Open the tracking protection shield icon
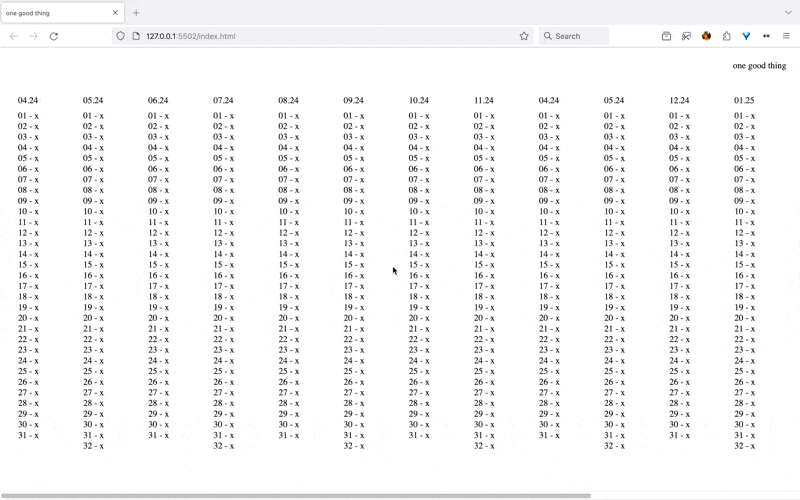800x500 pixels. click(x=121, y=36)
